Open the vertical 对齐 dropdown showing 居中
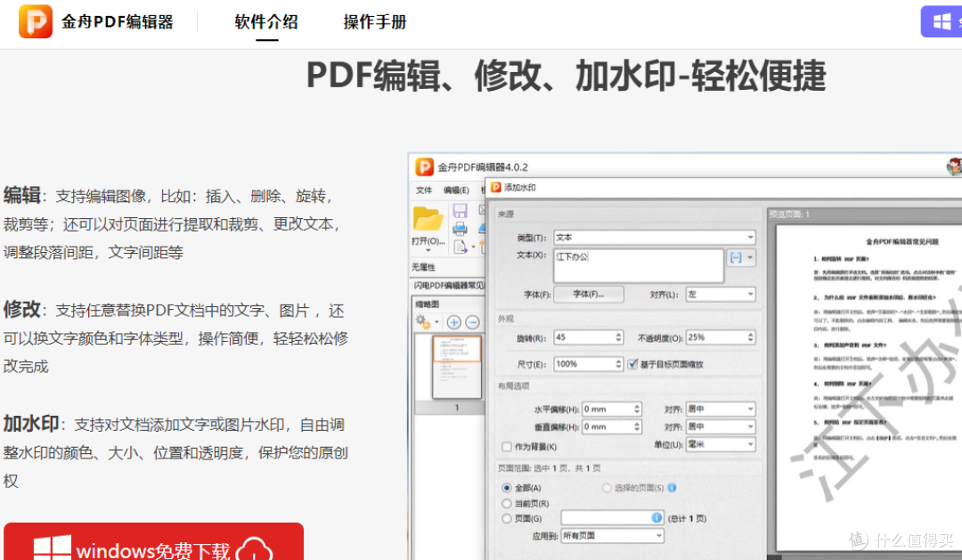 (x=721, y=427)
